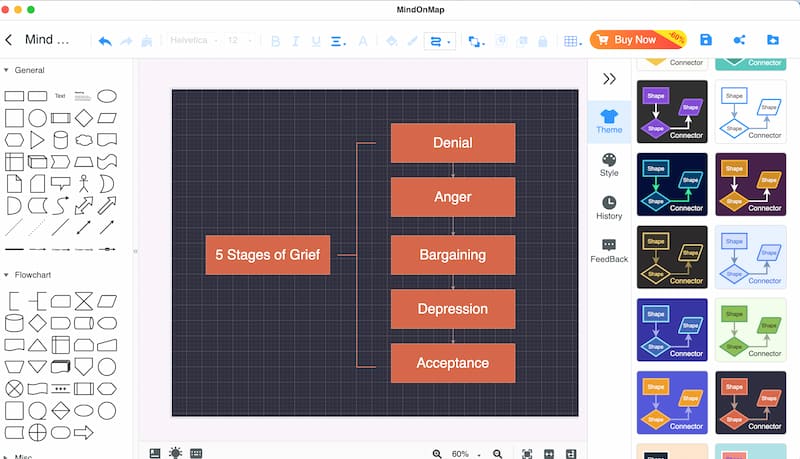Apply italic to the text
Viewport: 800px width, 459px height.
click(x=295, y=41)
